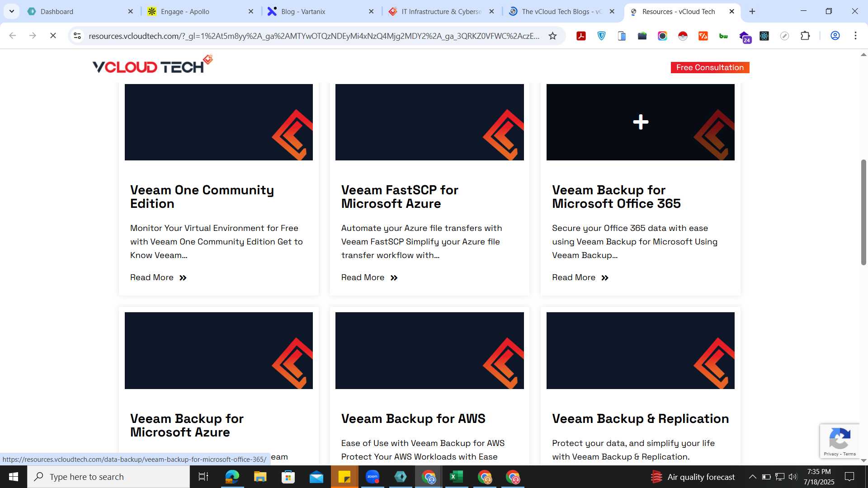Go forward in browser history
Viewport: 868px width, 488px height.
33,36
